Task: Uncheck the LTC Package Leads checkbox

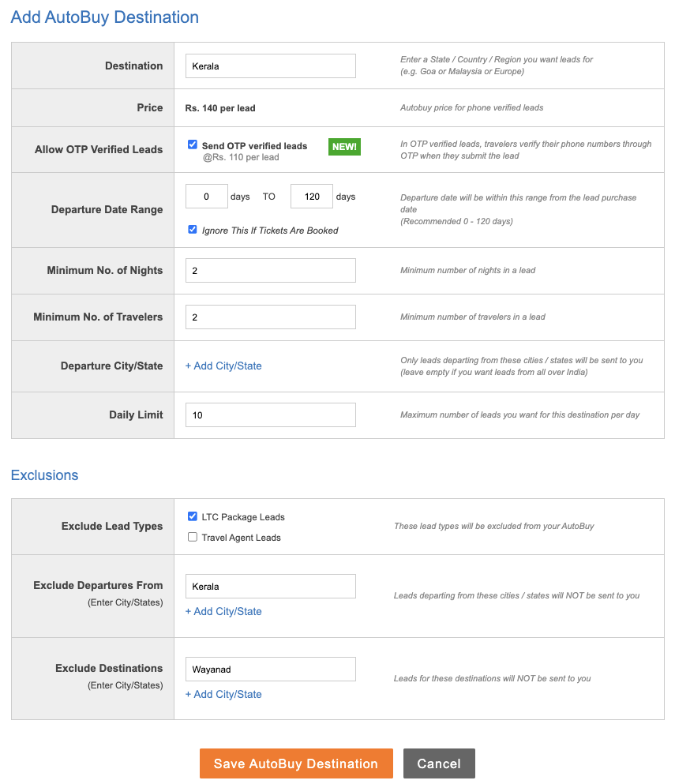Action: click(x=193, y=516)
